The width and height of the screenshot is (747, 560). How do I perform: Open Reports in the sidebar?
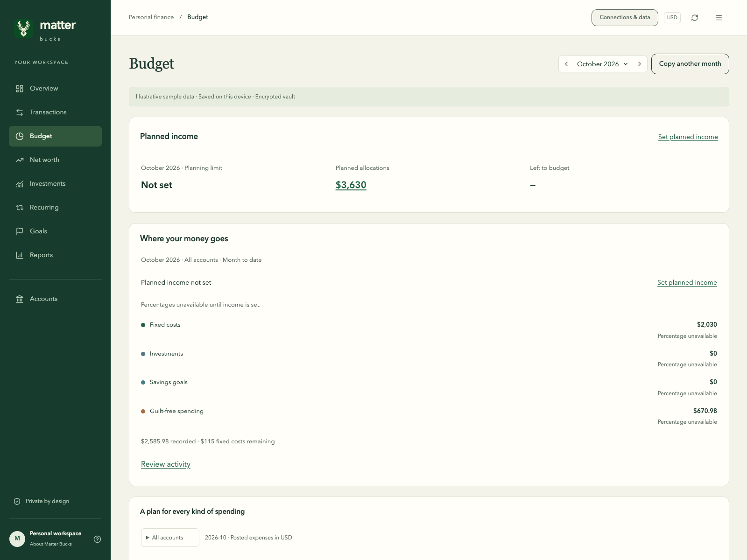tap(55, 255)
